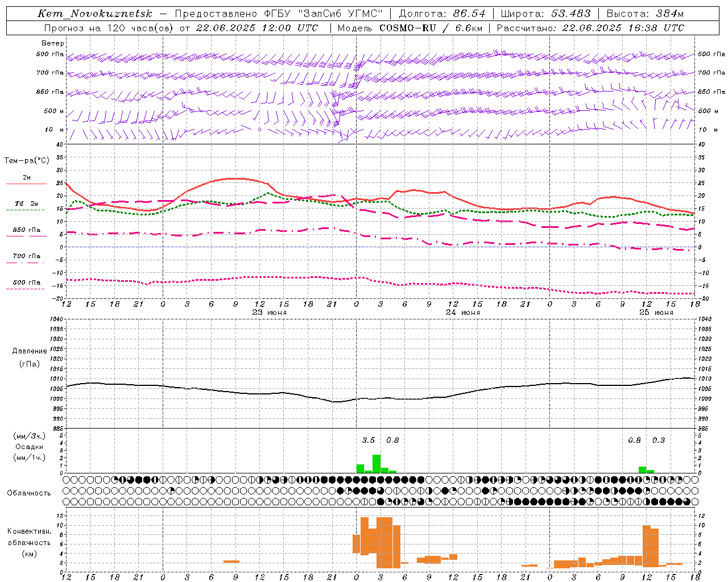Click the '850 гПа' temperature legend entry
728x582 pixels.
point(27,230)
